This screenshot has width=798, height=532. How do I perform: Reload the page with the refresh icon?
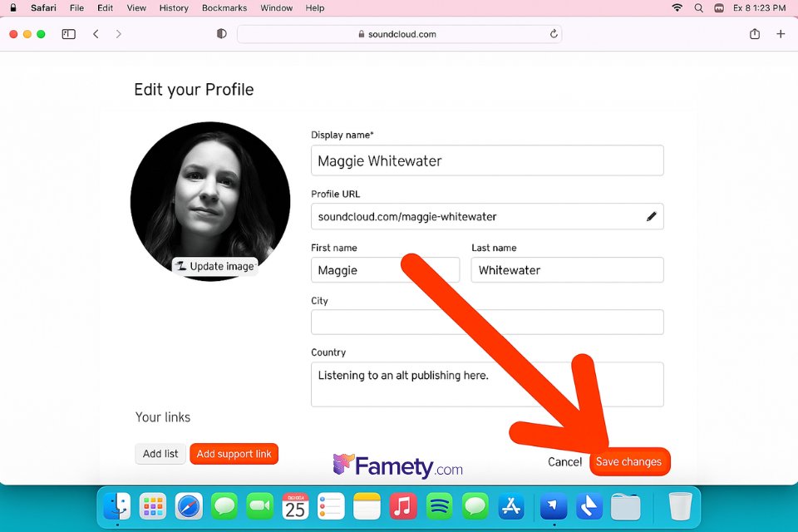(554, 34)
